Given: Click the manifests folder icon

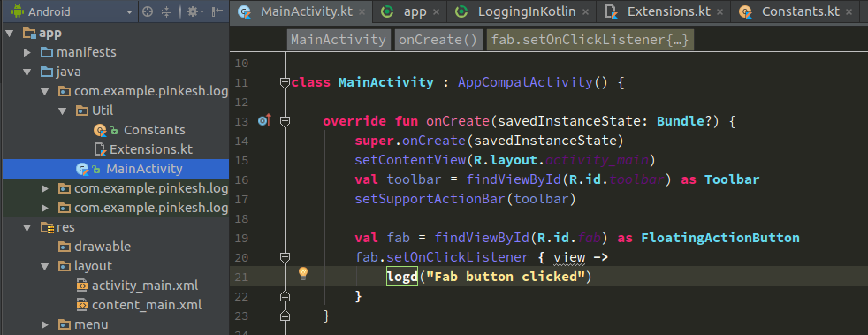Looking at the screenshot, I should click(x=47, y=53).
